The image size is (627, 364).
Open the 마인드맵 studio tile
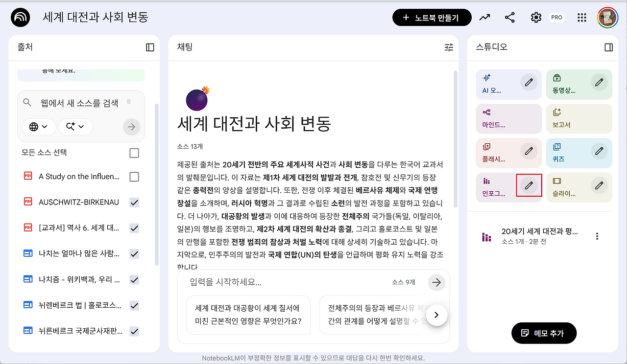509,119
